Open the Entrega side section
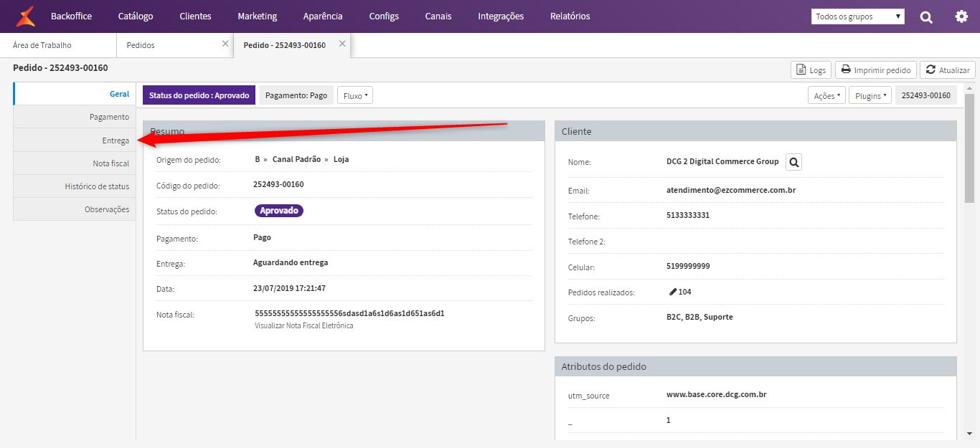The width and height of the screenshot is (980, 448). 75,140
